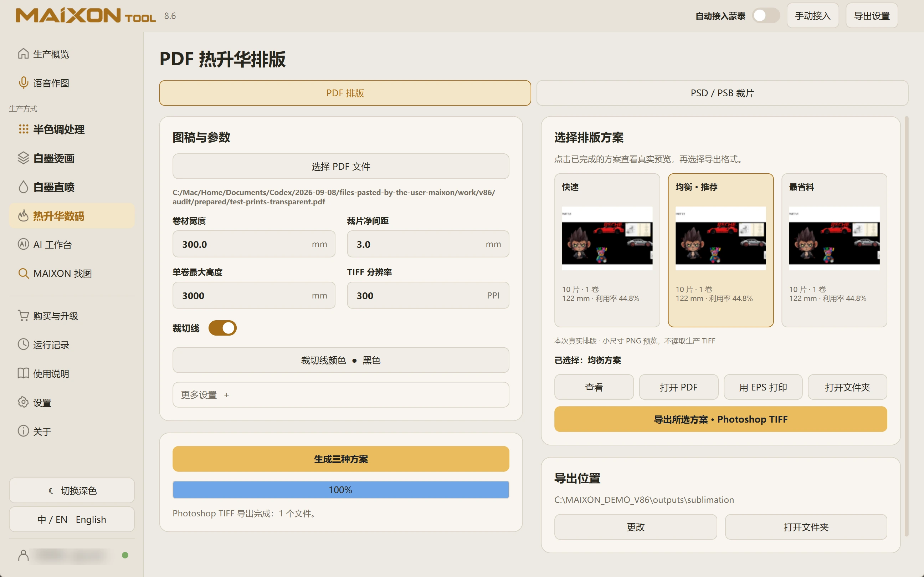The height and width of the screenshot is (577, 924).
Task: Click 打开文件夹 under 导出位置
Action: [x=806, y=527]
